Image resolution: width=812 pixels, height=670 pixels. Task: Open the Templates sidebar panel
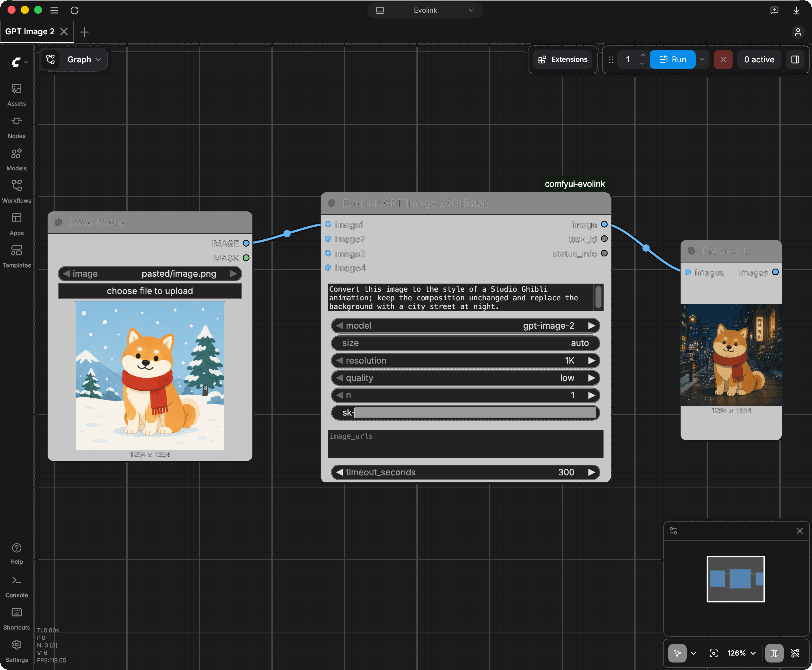[16, 257]
